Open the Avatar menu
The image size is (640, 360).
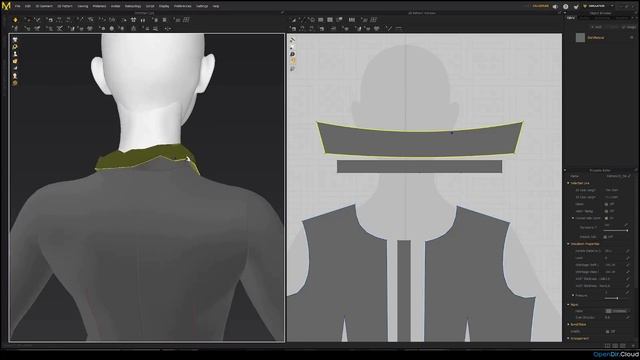pyautogui.click(x=116, y=6)
